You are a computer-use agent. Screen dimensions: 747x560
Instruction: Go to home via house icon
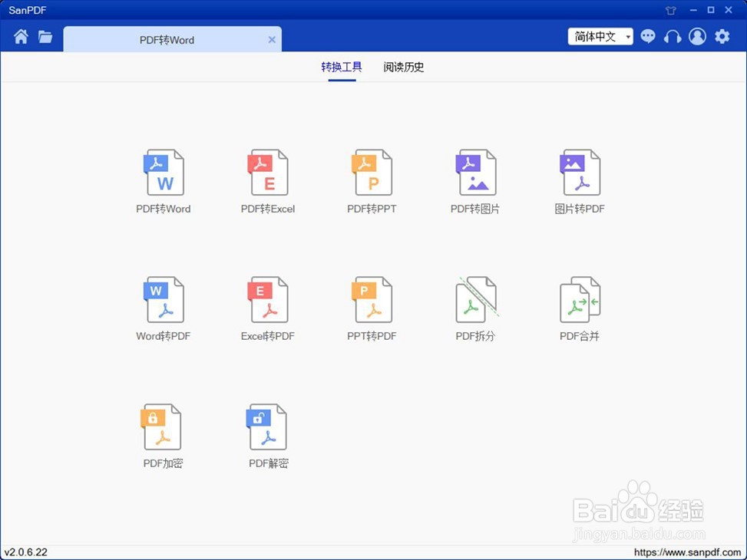(21, 36)
